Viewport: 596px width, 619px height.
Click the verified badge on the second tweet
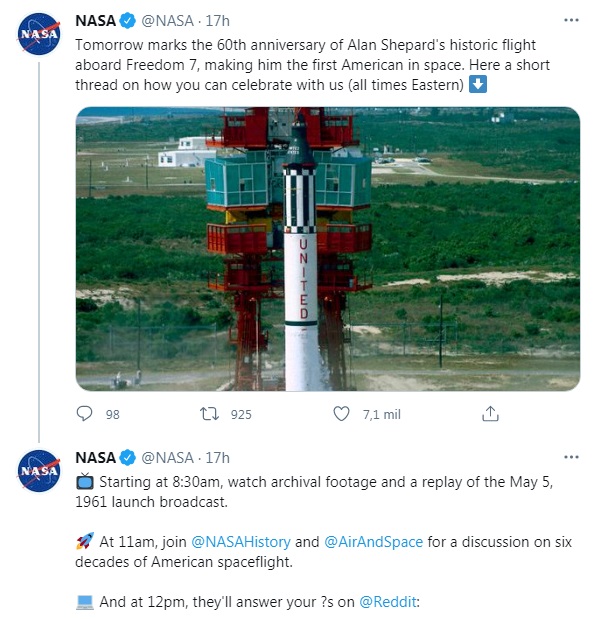point(127,458)
